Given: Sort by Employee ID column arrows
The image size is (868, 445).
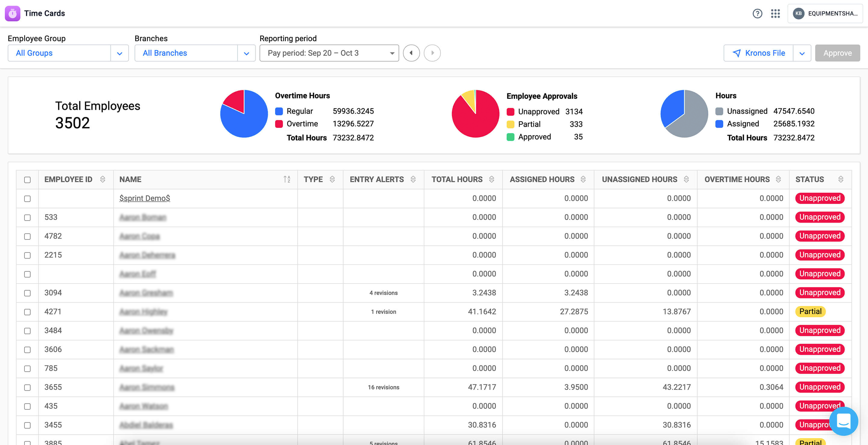Looking at the screenshot, I should 102,179.
